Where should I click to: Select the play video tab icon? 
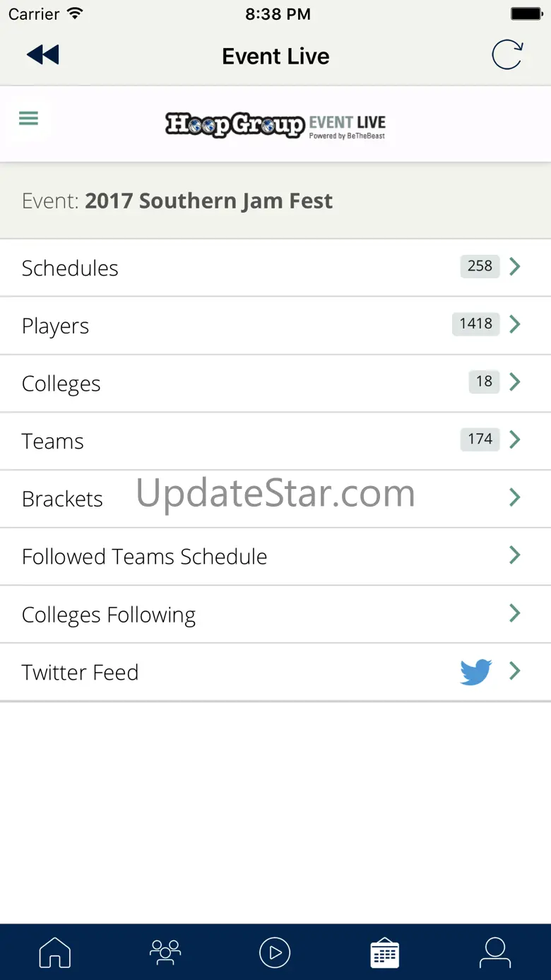275,952
